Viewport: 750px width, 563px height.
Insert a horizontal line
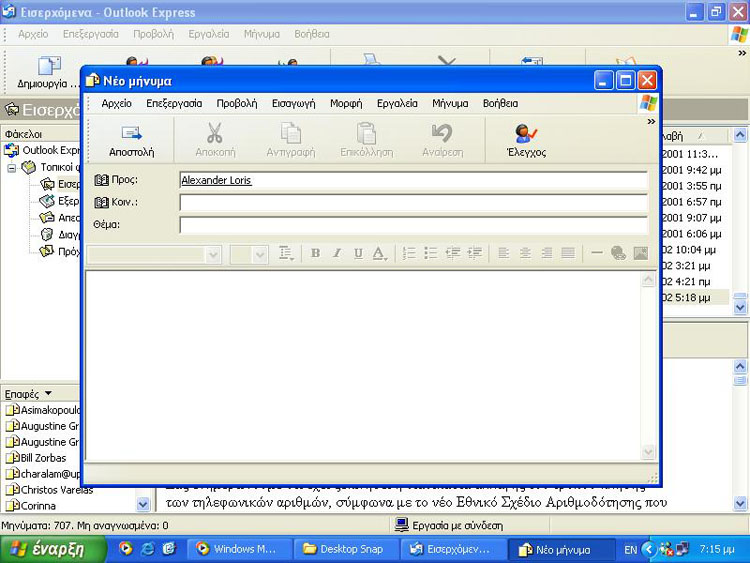(x=597, y=253)
